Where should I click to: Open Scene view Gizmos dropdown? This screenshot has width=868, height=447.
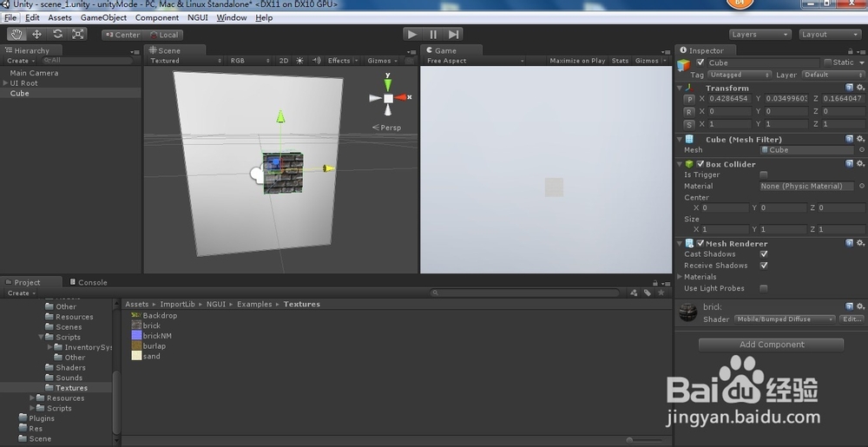pos(383,61)
